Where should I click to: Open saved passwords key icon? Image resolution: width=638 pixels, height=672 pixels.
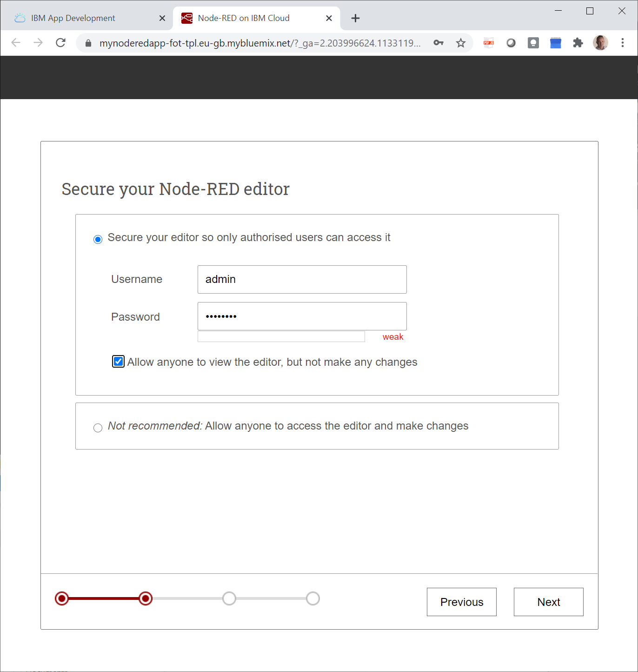pyautogui.click(x=439, y=43)
